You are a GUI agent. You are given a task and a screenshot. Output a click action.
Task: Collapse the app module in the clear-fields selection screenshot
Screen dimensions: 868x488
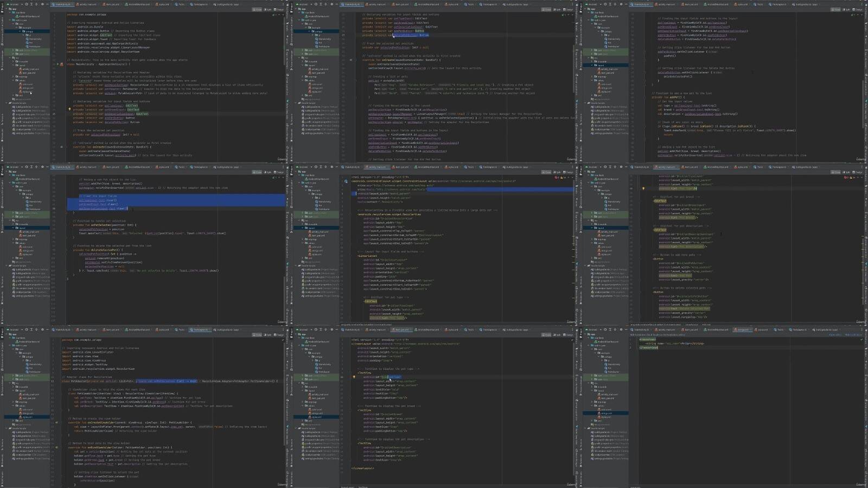click(x=8, y=172)
